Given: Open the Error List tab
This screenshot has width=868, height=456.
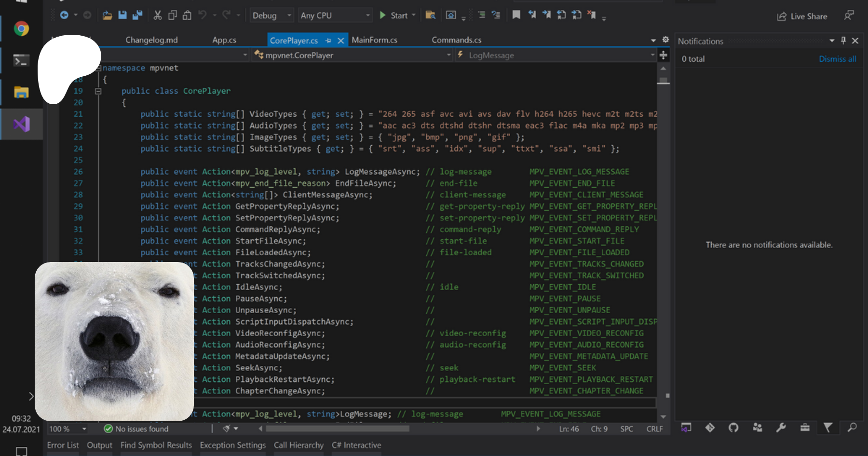Looking at the screenshot, I should [63, 445].
